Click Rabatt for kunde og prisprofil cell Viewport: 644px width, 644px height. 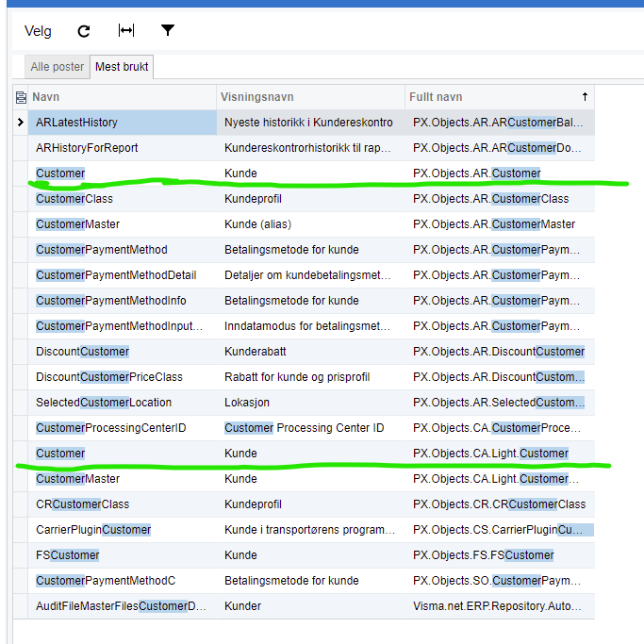point(311,377)
